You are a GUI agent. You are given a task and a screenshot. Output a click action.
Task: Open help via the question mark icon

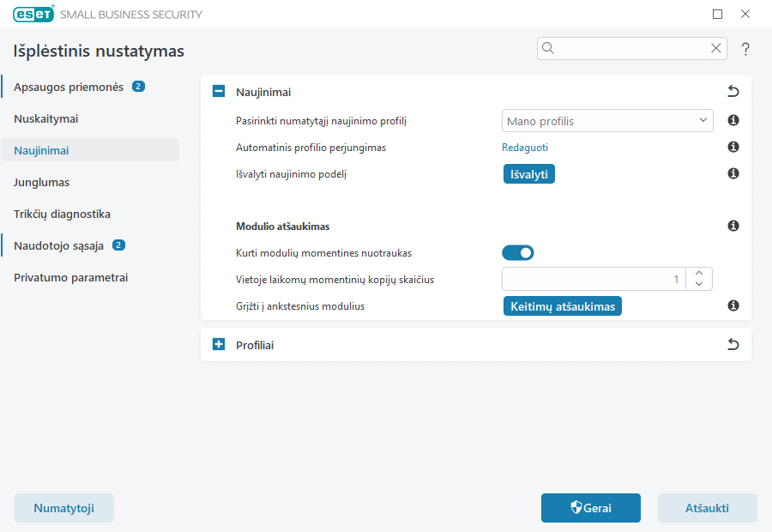pos(745,49)
